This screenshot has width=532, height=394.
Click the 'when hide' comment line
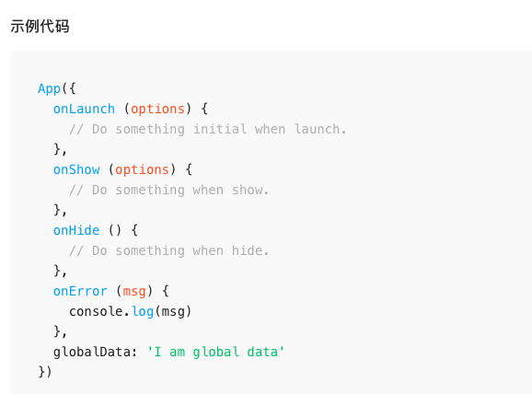pyautogui.click(x=169, y=250)
